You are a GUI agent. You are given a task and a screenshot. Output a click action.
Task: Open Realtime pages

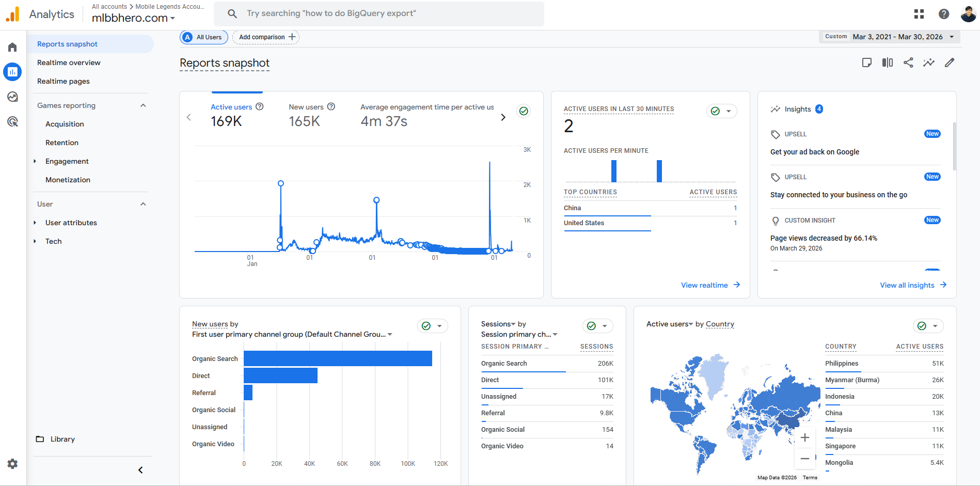tap(64, 81)
